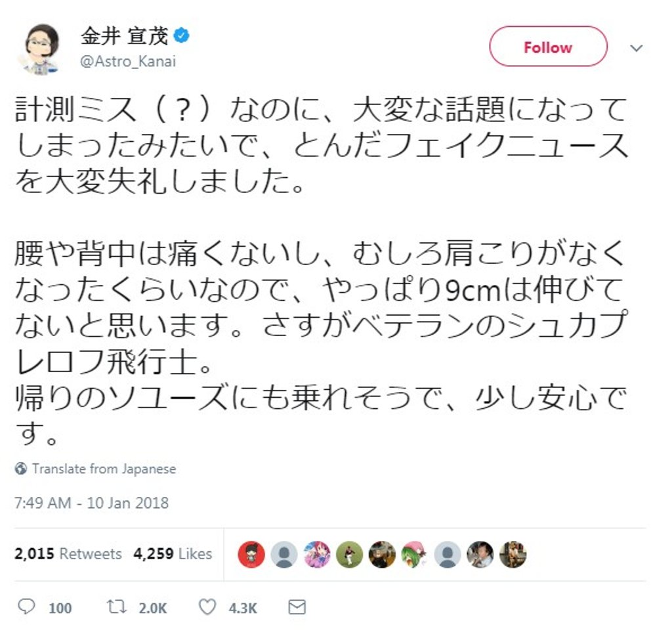672x638 pixels.
Task: Click the display name 金井 宣茂
Action: click(124, 36)
